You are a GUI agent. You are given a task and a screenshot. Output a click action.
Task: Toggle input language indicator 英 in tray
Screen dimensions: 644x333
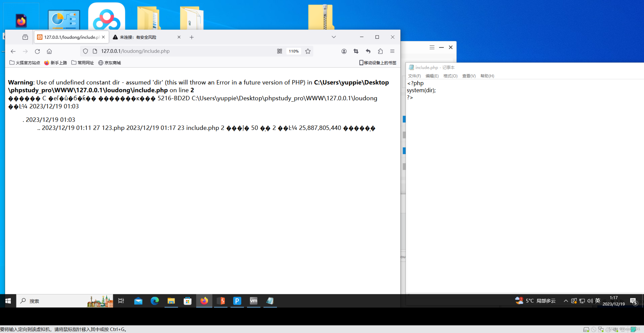click(x=597, y=301)
